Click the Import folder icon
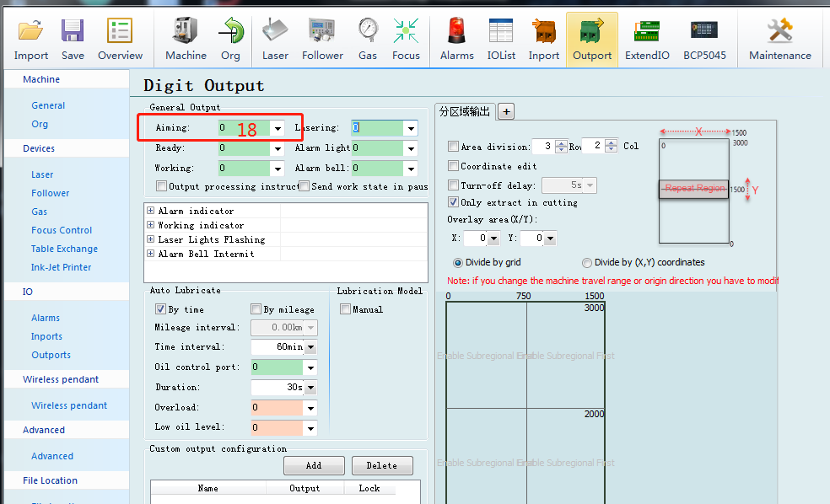Screen dimensions: 830x504 31,32
